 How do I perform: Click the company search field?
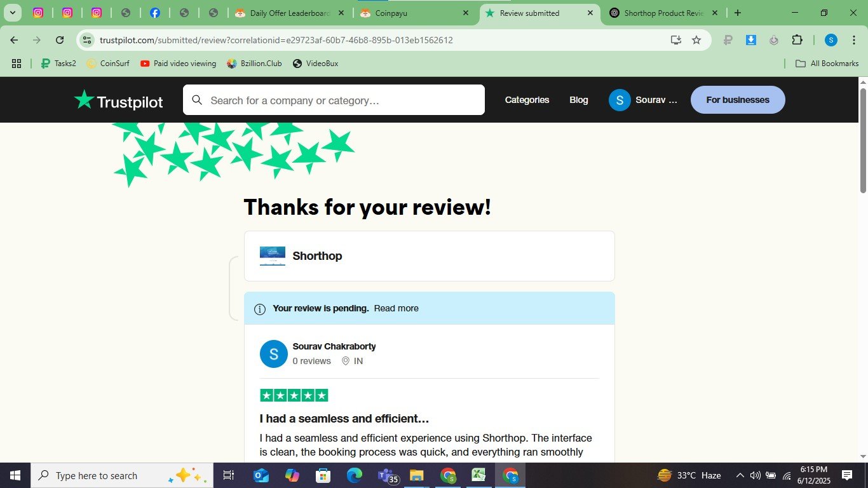pyautogui.click(x=334, y=100)
